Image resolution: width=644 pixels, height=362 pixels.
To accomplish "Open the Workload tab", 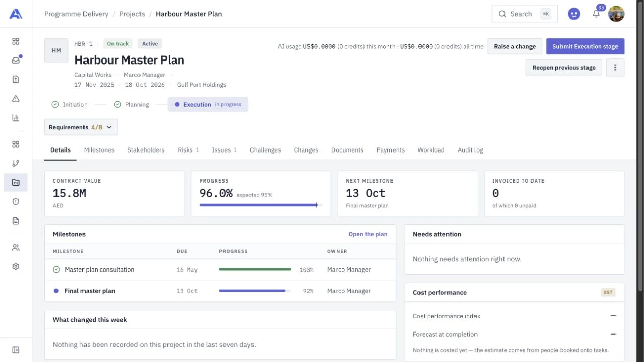I will coord(431,150).
